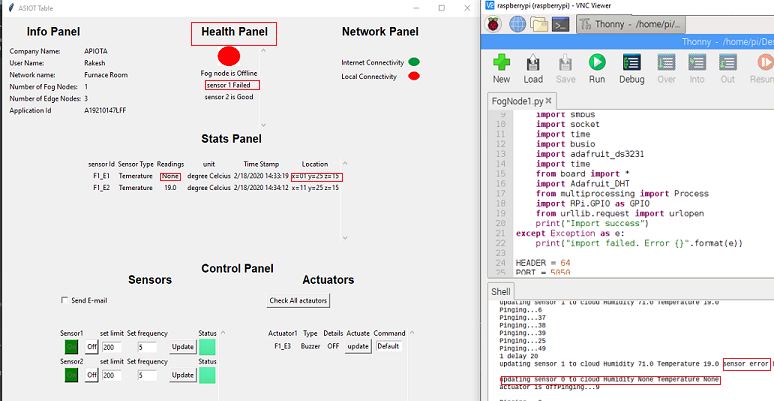This screenshot has width=774, height=401.
Task: Turn Sensor1 on with green On button
Action: coord(71,347)
